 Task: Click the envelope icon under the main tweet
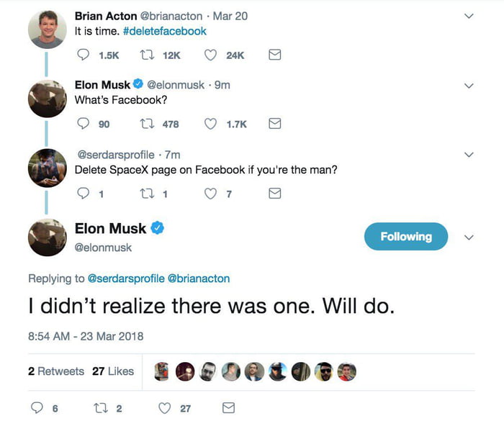pos(228,408)
